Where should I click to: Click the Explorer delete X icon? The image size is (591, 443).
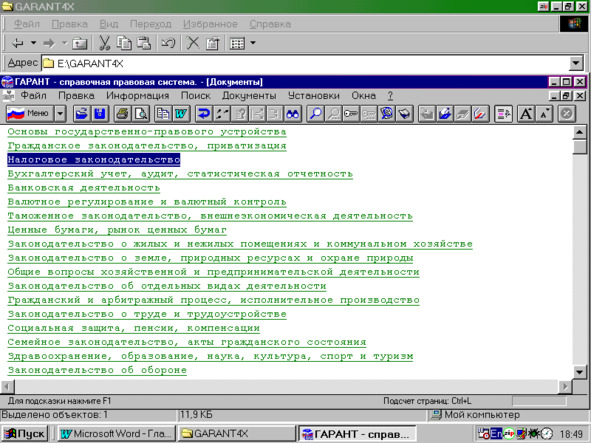(193, 43)
